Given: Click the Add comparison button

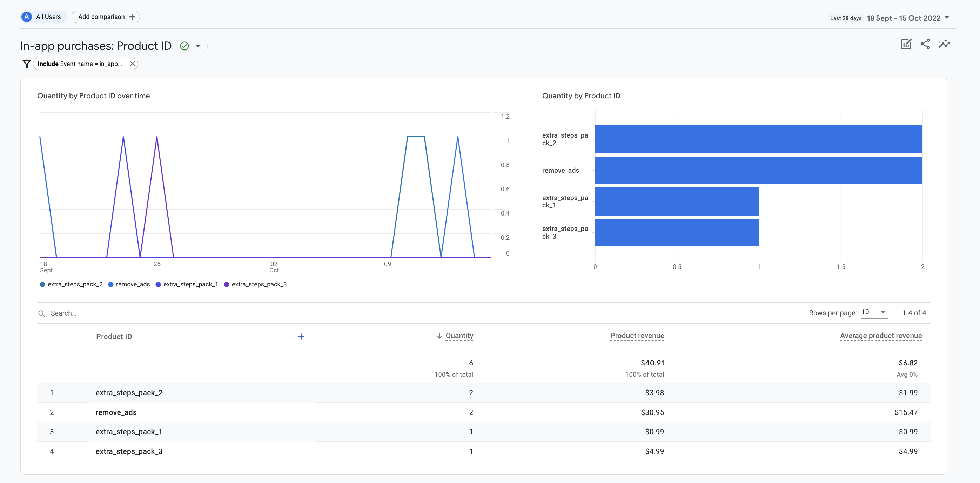Looking at the screenshot, I should point(106,16).
